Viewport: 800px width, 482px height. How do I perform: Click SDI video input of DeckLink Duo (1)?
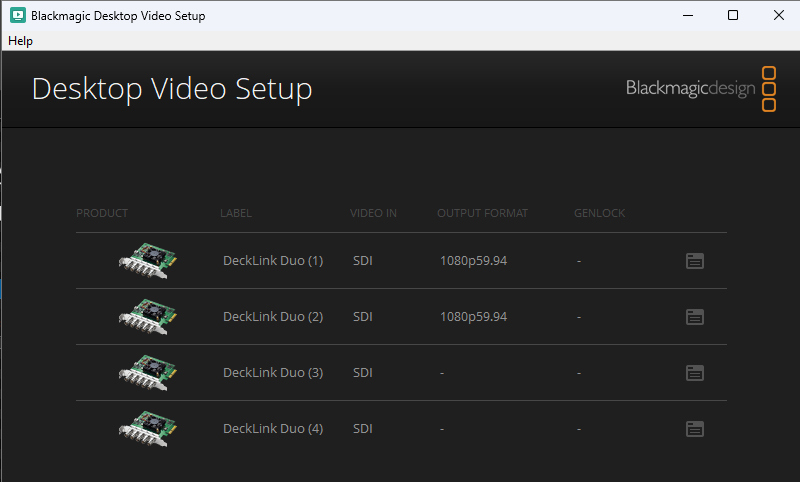pos(363,261)
